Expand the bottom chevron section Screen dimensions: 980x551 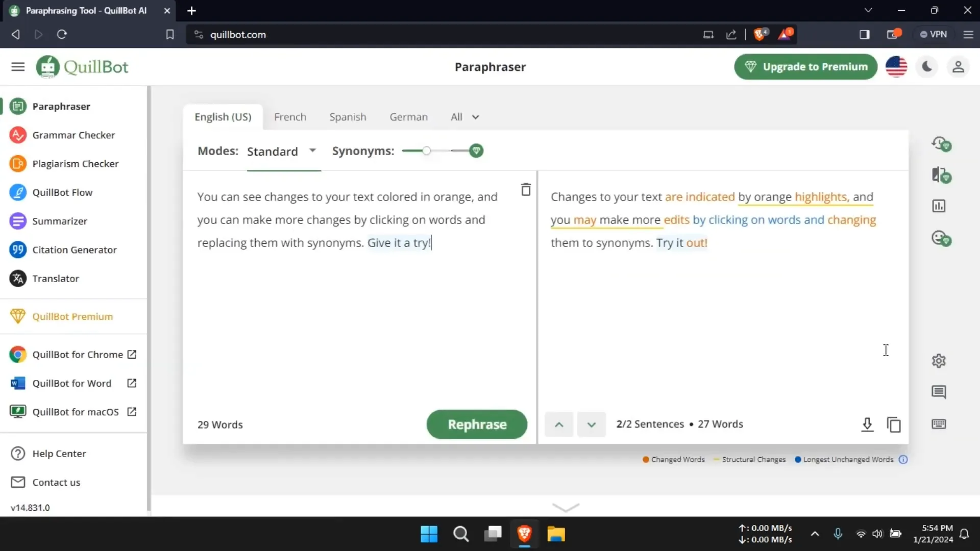pos(566,507)
